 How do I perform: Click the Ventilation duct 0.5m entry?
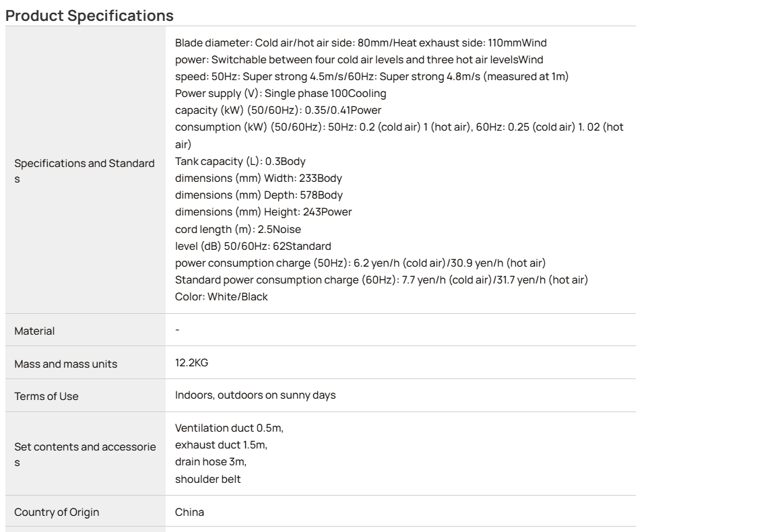[229, 428]
